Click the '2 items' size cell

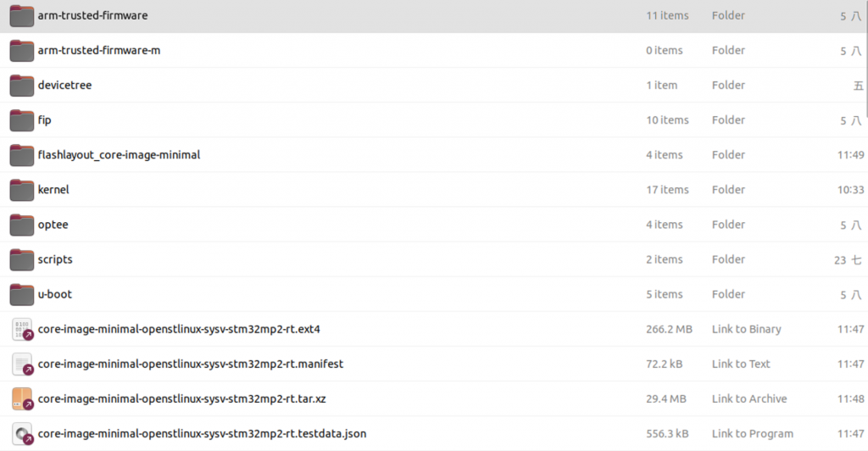665,259
